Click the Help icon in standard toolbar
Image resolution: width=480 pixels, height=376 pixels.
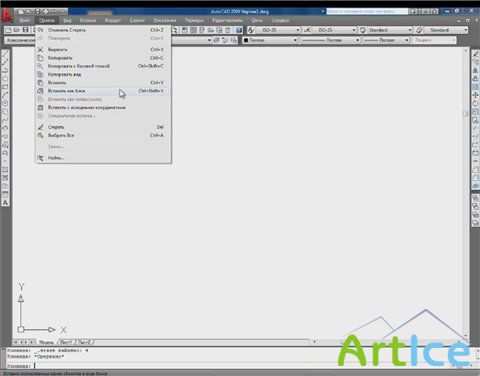239,30
